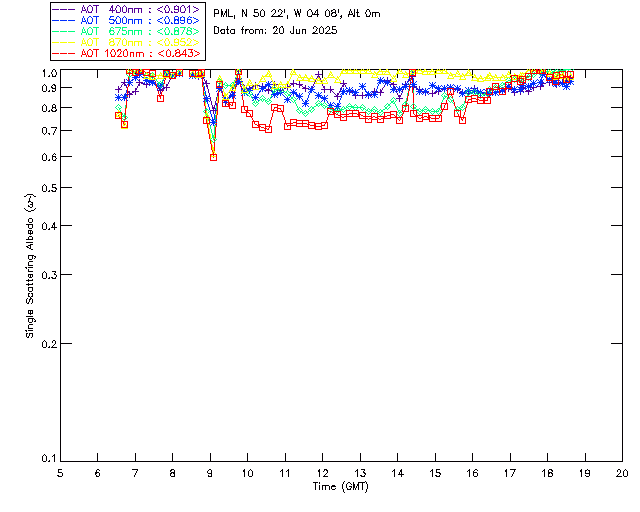Click the 18 x-axis hour label
Screen dimensions: 640x512
547,473
